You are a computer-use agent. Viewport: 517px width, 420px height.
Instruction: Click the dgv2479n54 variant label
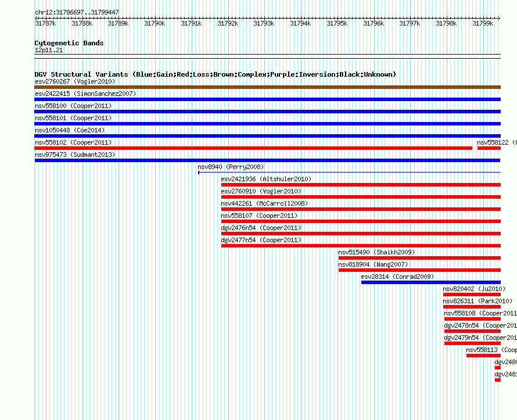[x=480, y=338]
